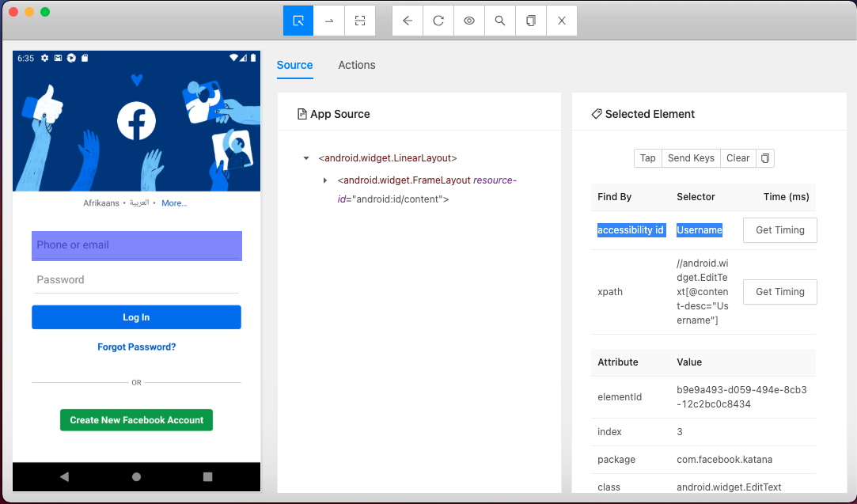Click the macOS yellow minimize window button
Image resolution: width=857 pixels, height=504 pixels.
(29, 12)
